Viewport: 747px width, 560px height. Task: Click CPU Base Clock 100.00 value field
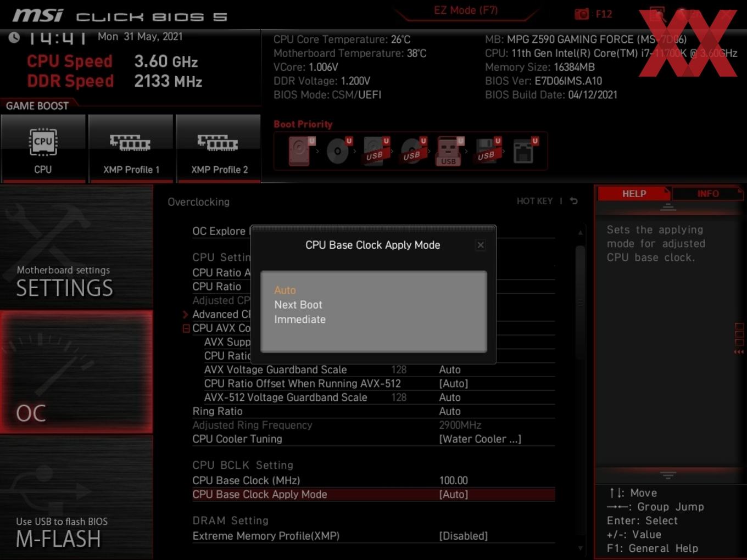pos(453,480)
